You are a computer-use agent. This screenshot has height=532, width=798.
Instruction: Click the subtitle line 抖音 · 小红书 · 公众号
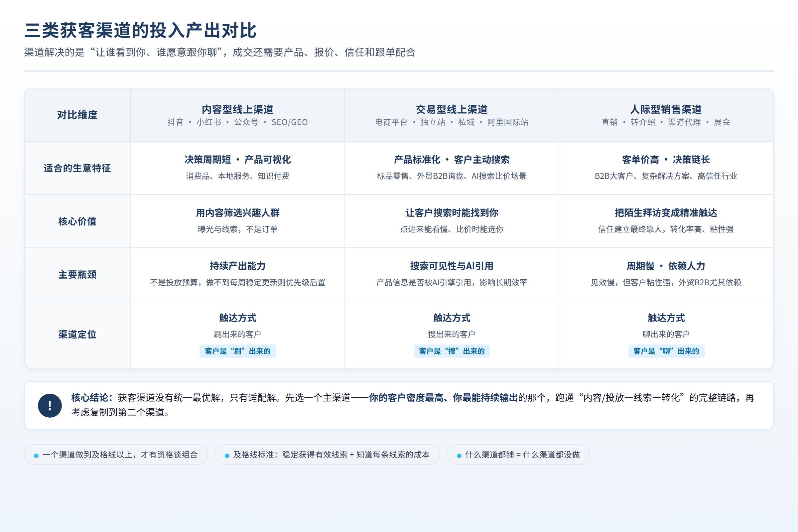213,122
